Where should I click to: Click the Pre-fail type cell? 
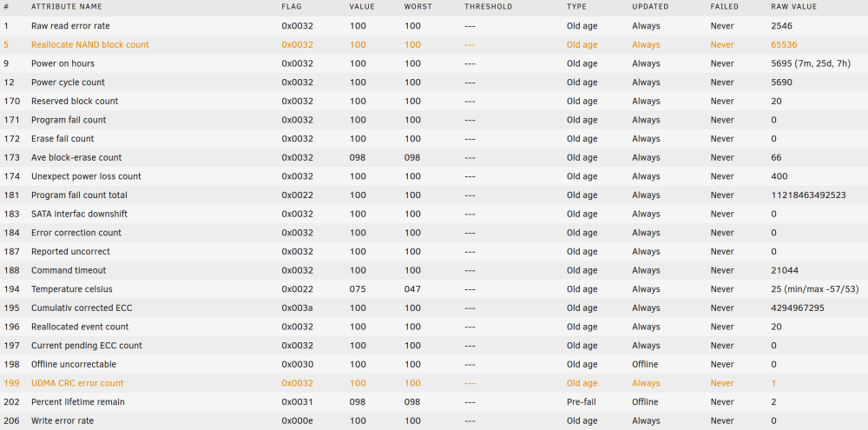point(581,401)
